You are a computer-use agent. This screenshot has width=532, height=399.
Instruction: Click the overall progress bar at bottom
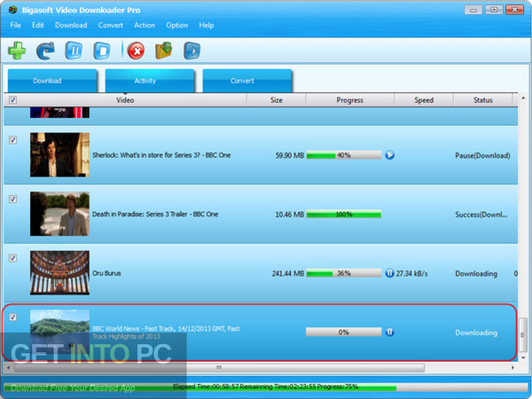pos(265,387)
